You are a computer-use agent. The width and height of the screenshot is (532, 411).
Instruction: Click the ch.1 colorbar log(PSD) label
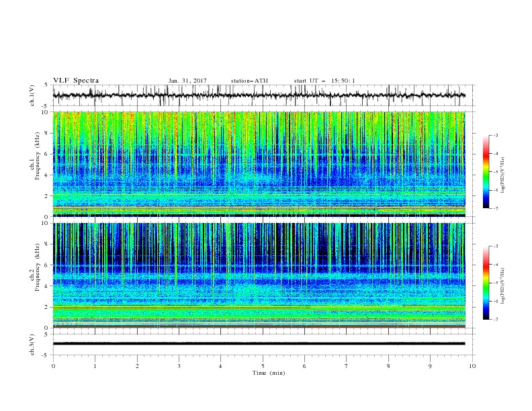[x=503, y=175]
